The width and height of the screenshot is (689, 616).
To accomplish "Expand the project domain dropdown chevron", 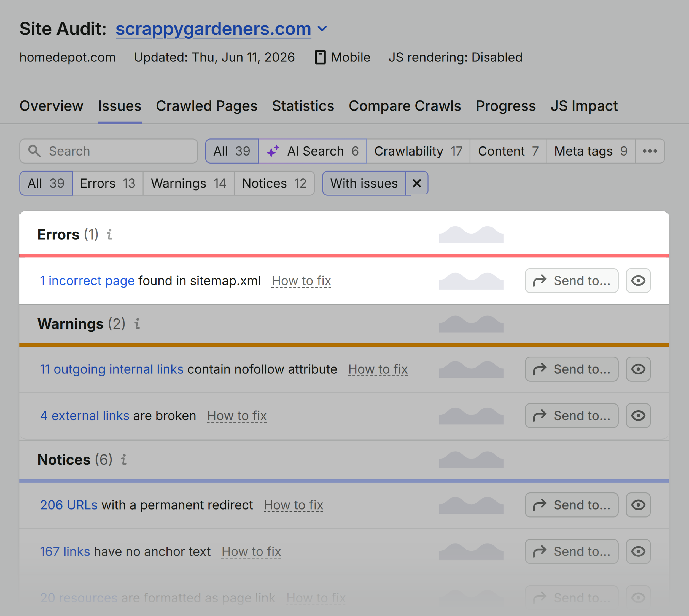I will [322, 29].
